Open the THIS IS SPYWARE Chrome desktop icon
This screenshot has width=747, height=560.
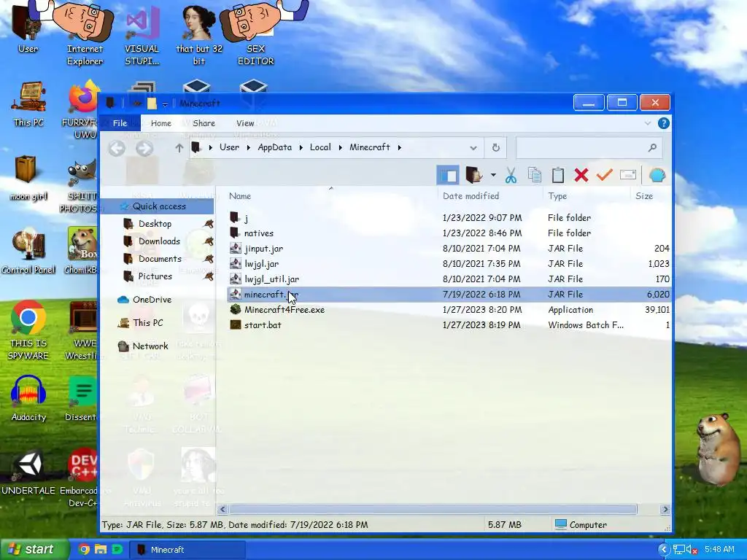(28, 330)
